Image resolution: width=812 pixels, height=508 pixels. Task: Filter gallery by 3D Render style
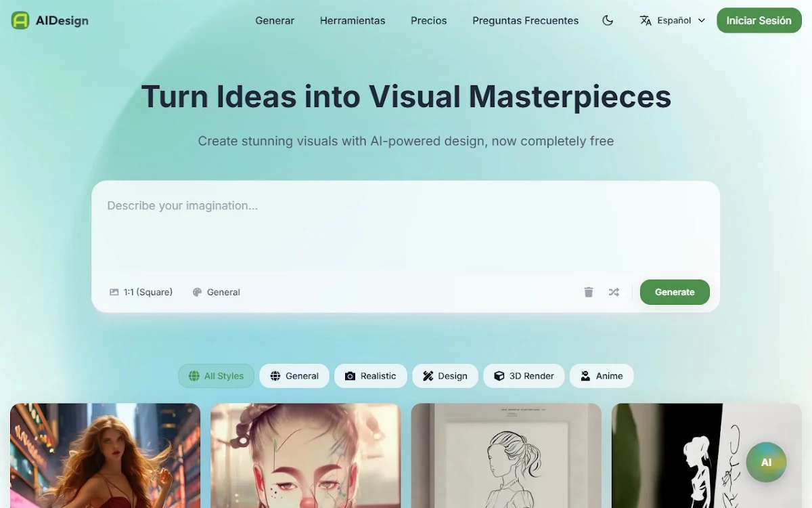coord(524,376)
